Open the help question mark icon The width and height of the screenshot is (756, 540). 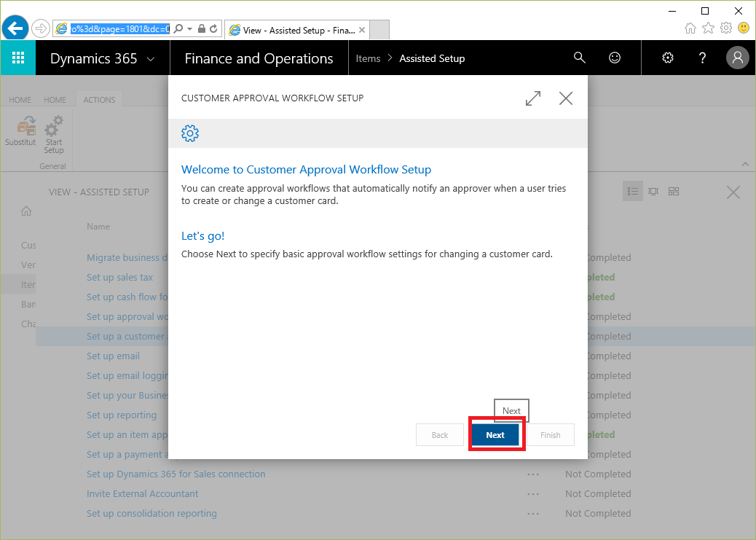point(703,58)
